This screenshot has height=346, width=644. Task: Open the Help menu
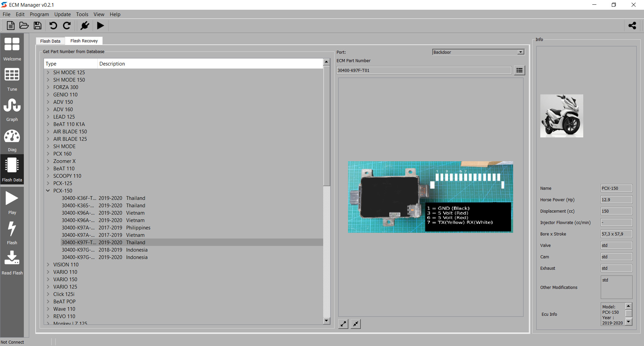(x=115, y=14)
